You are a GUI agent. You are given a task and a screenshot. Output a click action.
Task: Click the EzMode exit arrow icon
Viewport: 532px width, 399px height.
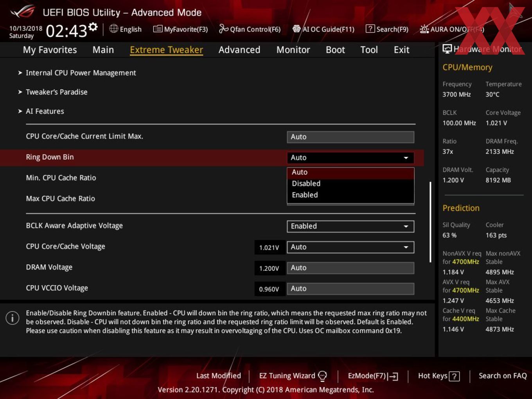(x=393, y=376)
